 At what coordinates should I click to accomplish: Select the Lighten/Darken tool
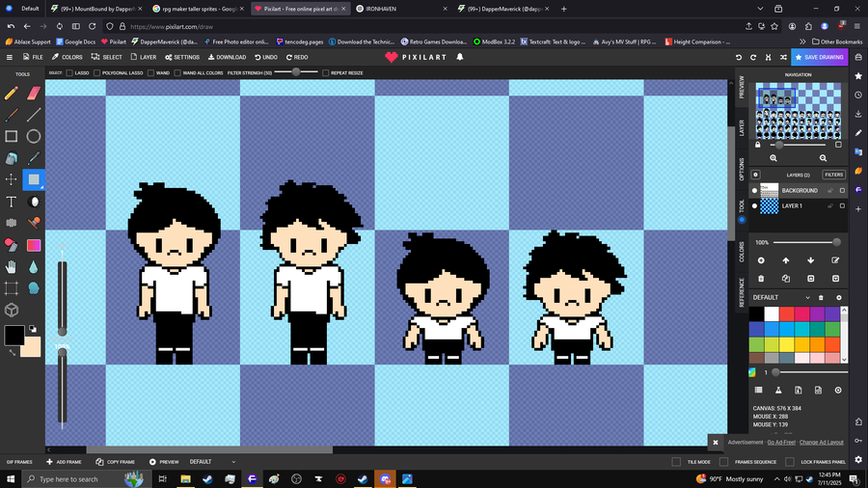point(34,202)
